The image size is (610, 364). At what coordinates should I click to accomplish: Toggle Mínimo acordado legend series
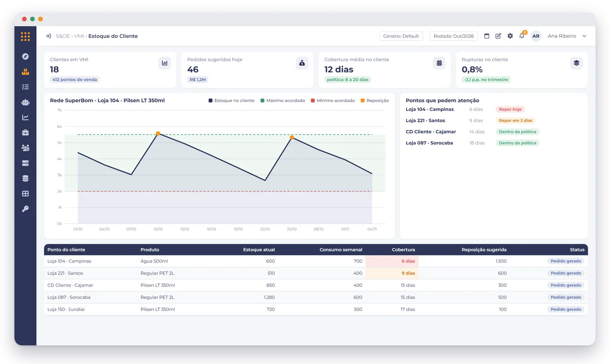point(332,101)
